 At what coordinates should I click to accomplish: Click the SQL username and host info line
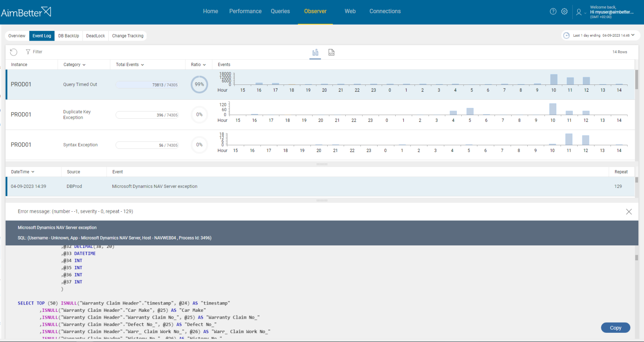pyautogui.click(x=114, y=238)
